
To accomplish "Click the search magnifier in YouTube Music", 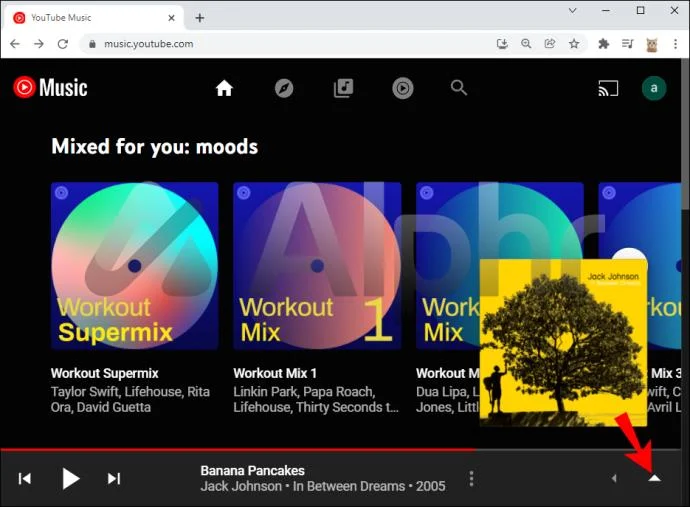I will pos(459,88).
